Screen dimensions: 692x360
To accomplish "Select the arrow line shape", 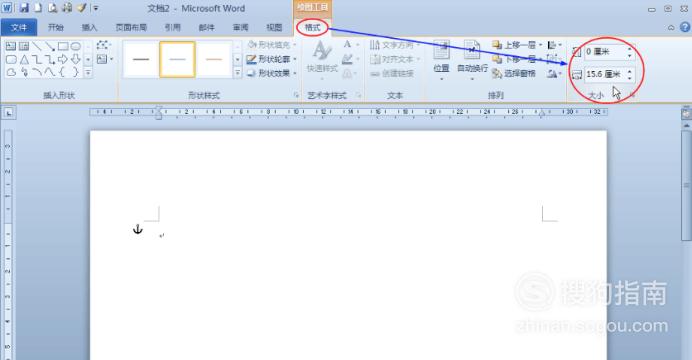I will [50, 46].
